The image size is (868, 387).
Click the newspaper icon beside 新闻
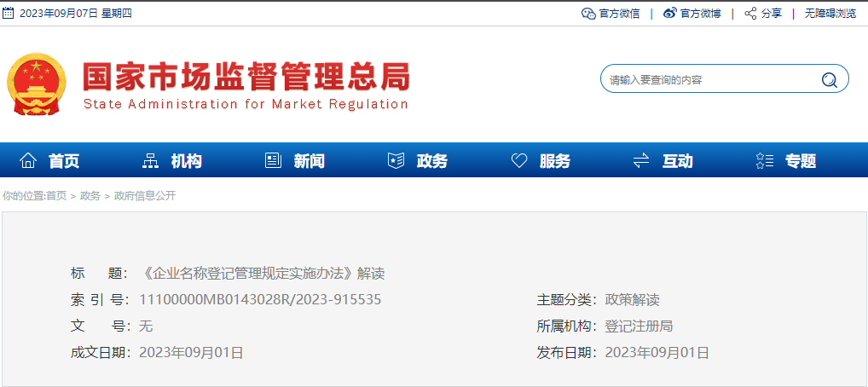click(x=273, y=161)
